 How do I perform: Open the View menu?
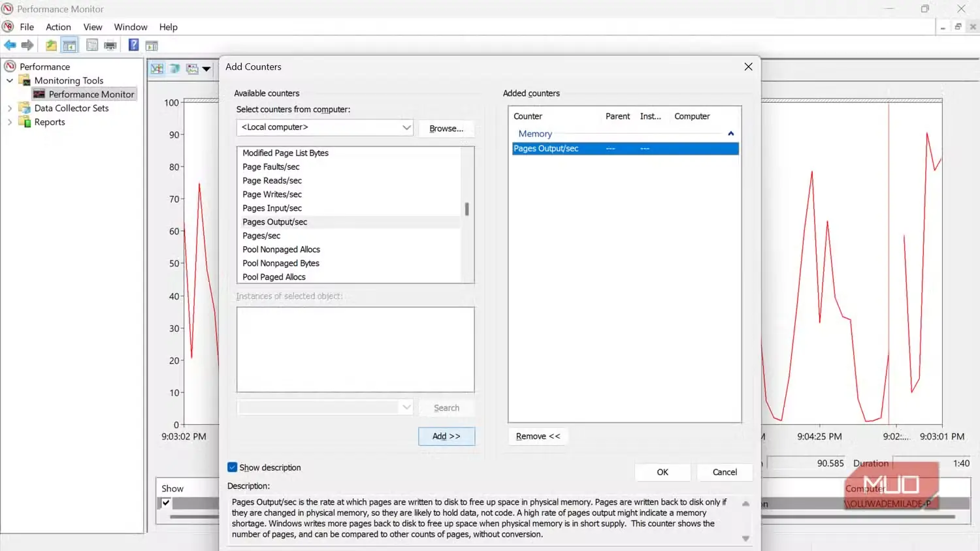(x=93, y=27)
